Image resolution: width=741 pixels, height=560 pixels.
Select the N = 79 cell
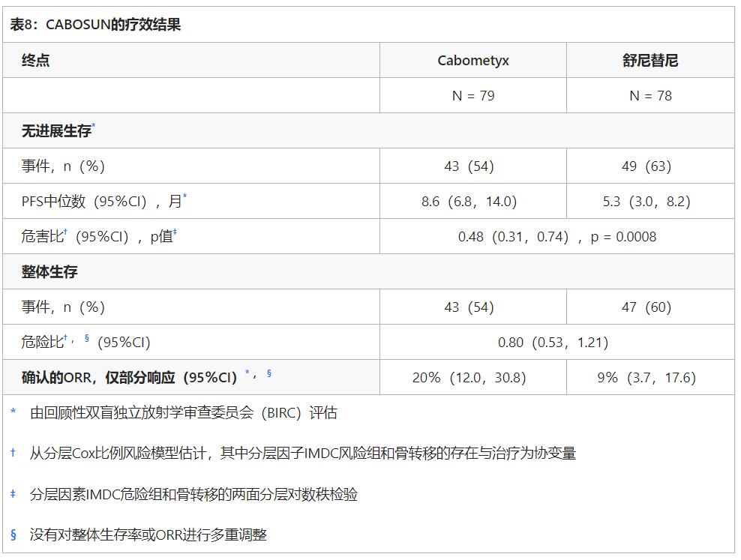coord(473,95)
